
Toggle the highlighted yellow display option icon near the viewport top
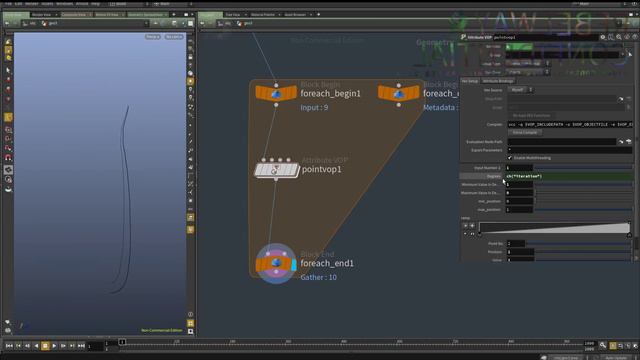[x=191, y=82]
